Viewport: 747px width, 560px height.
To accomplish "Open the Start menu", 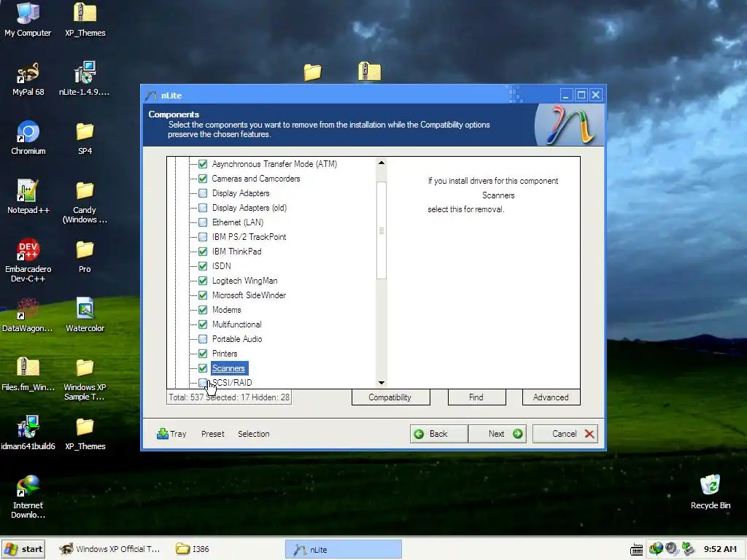I will pos(23,549).
